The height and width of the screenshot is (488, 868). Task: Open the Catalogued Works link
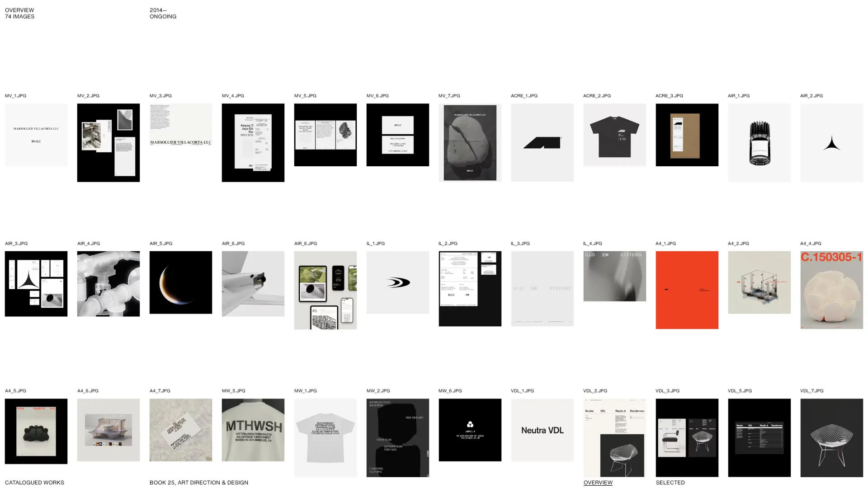pyautogui.click(x=34, y=483)
